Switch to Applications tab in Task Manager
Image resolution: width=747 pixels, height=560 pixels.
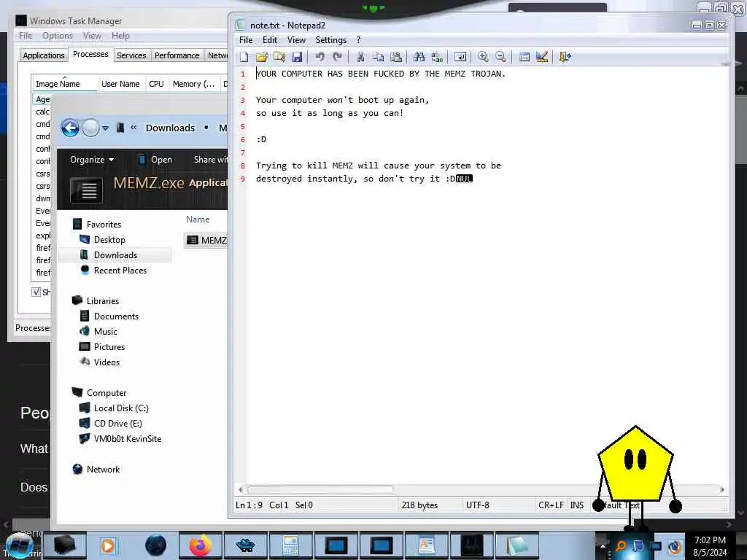pos(43,55)
